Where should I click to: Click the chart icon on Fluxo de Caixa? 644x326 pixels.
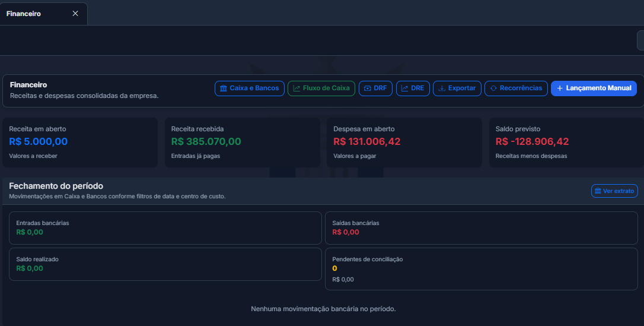pos(297,88)
